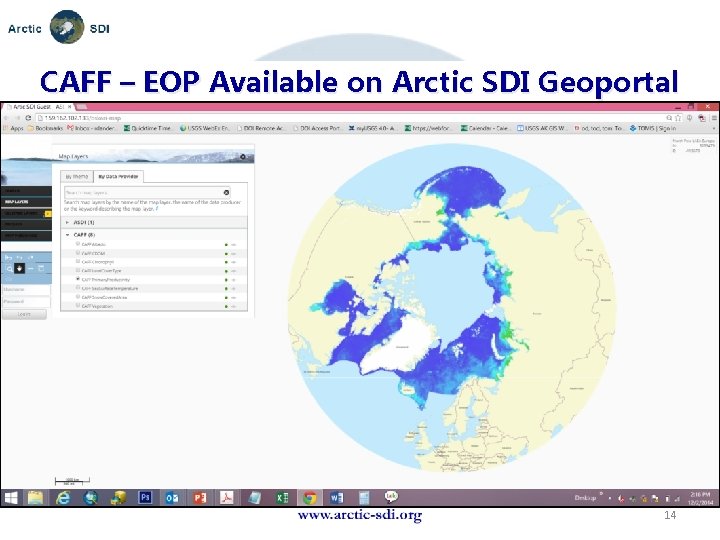The image size is (720, 540).
Task: Bookmark this page with the star icon
Action: tap(678, 118)
